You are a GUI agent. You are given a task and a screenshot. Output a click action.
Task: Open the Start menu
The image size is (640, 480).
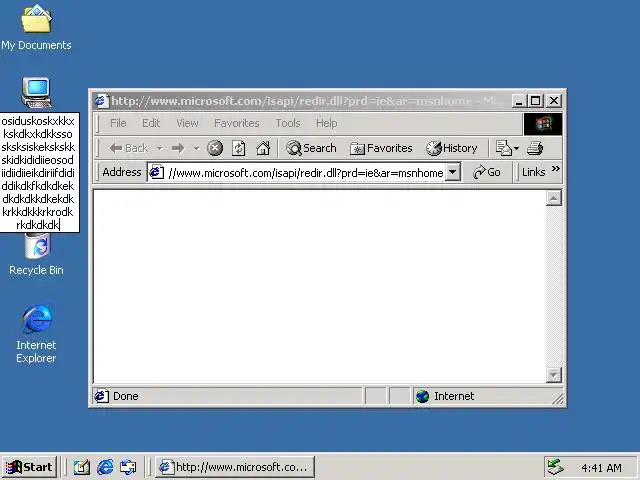tap(29, 467)
